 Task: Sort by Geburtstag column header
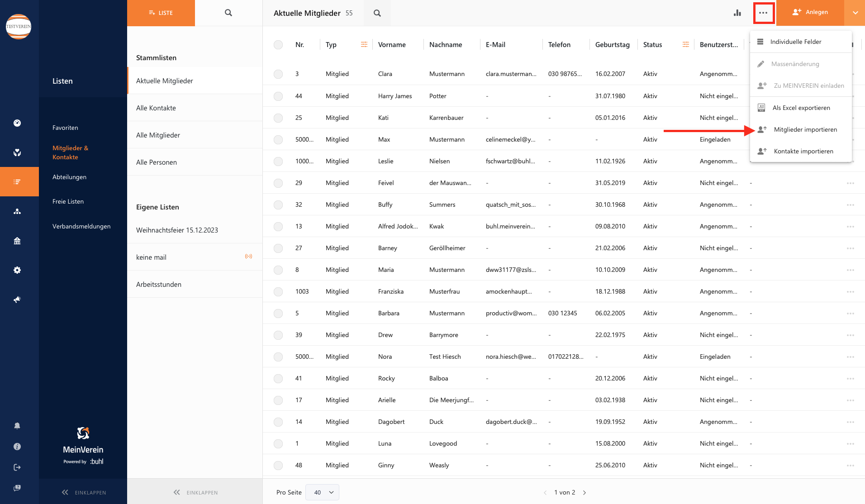click(612, 44)
